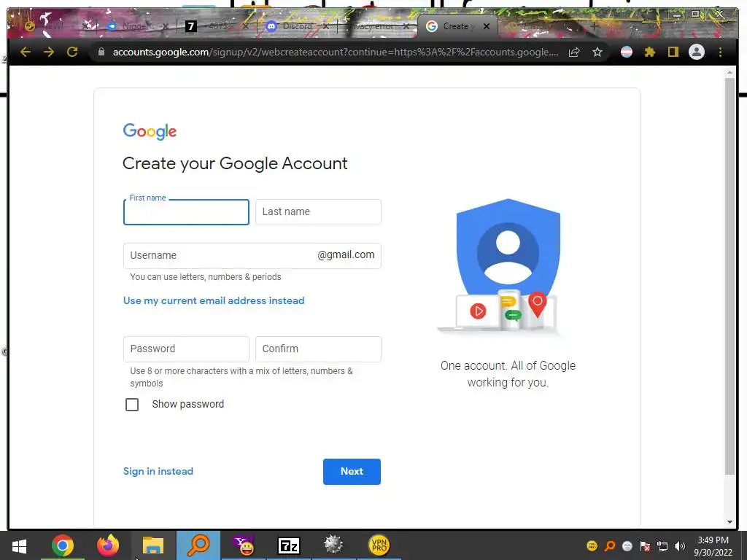This screenshot has height=560, width=747.
Task: Use my current email address instead link
Action: 214,300
